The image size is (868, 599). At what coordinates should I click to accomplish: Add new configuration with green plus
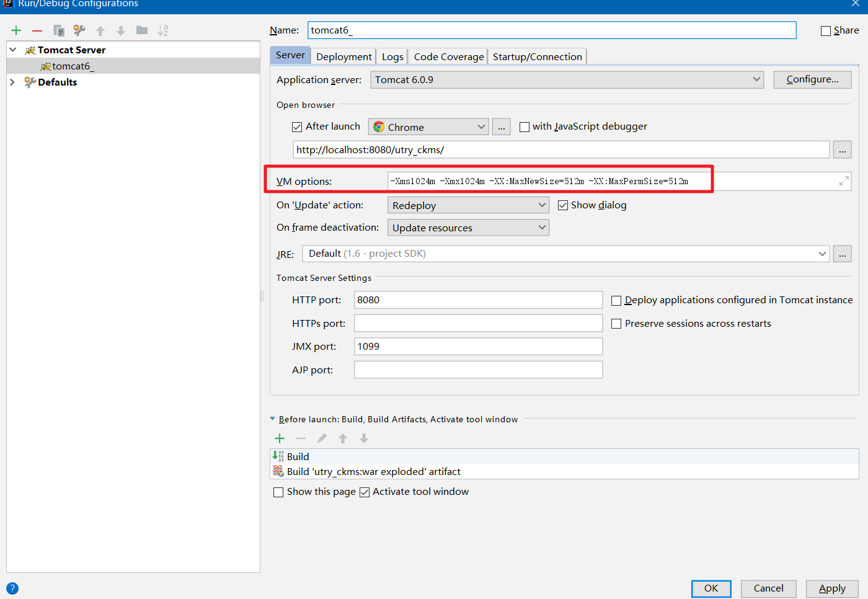tap(16, 30)
